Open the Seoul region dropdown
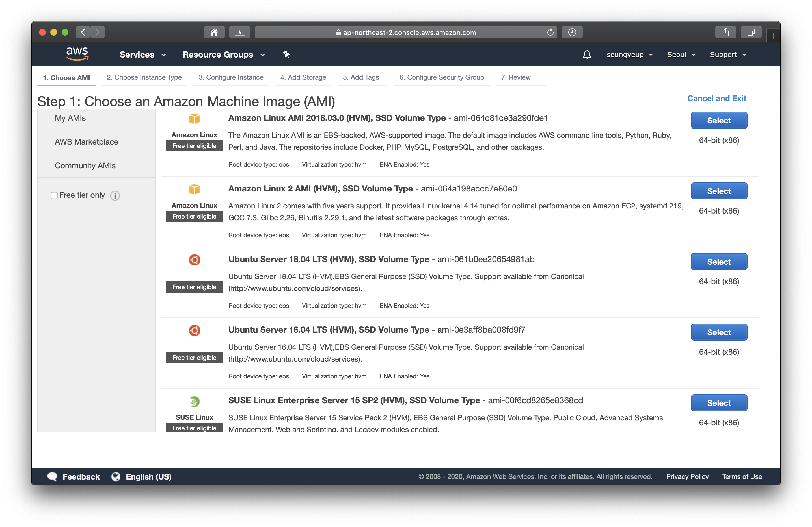This screenshot has height=527, width=812. pyautogui.click(x=681, y=55)
